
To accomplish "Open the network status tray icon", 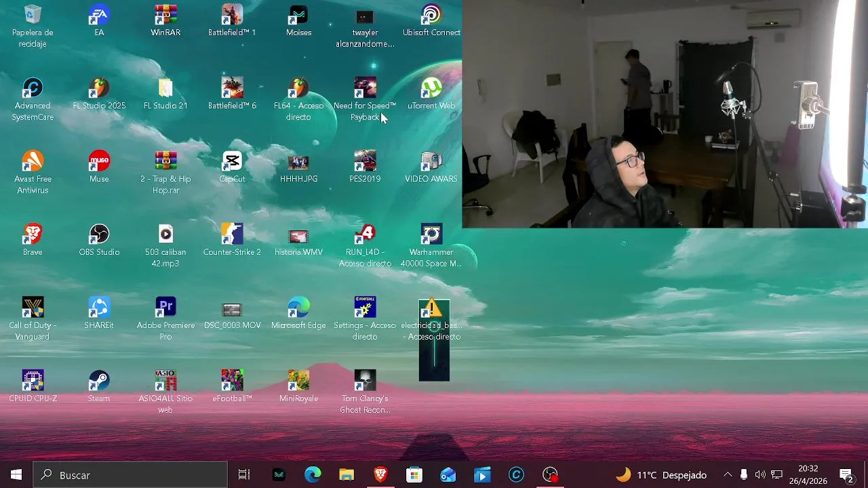I will (777, 475).
